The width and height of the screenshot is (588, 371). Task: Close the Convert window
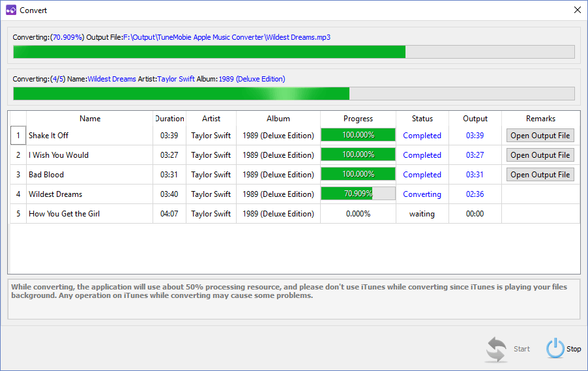[578, 10]
